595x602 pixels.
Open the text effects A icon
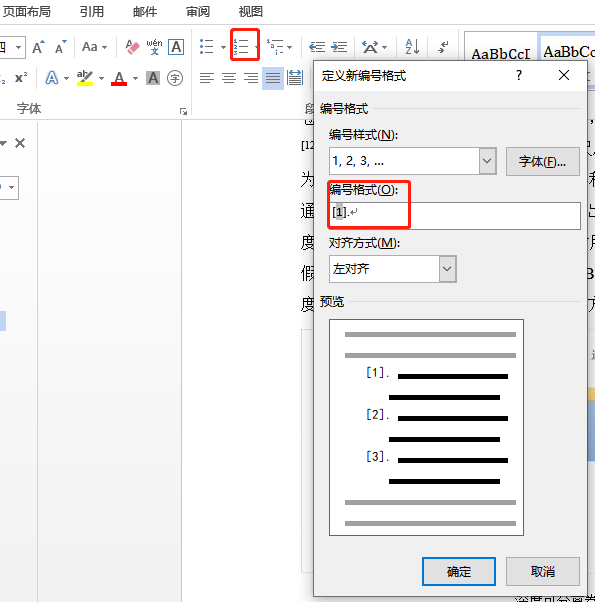click(x=52, y=78)
